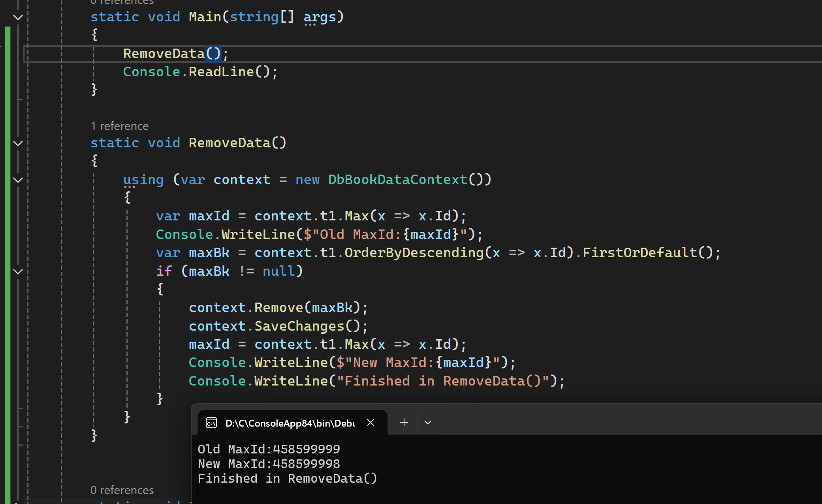Viewport: 822px width, 504px height.
Task: Click context.SaveChanges() in the code
Action: [x=278, y=326]
